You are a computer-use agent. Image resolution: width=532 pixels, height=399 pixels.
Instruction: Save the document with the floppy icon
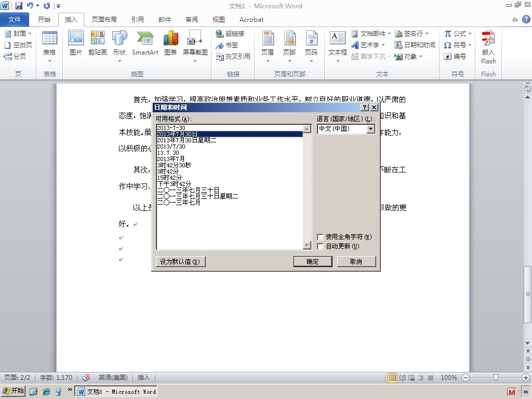click(x=19, y=6)
